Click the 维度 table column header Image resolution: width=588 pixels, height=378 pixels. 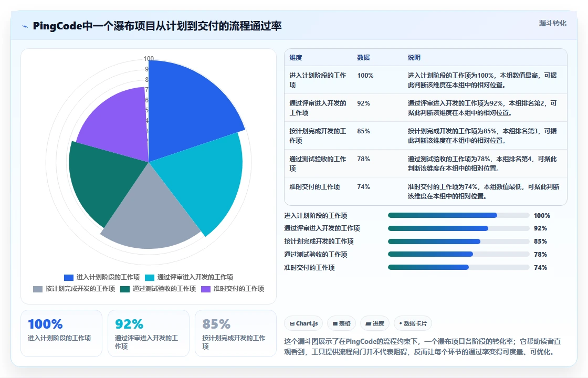[296, 57]
